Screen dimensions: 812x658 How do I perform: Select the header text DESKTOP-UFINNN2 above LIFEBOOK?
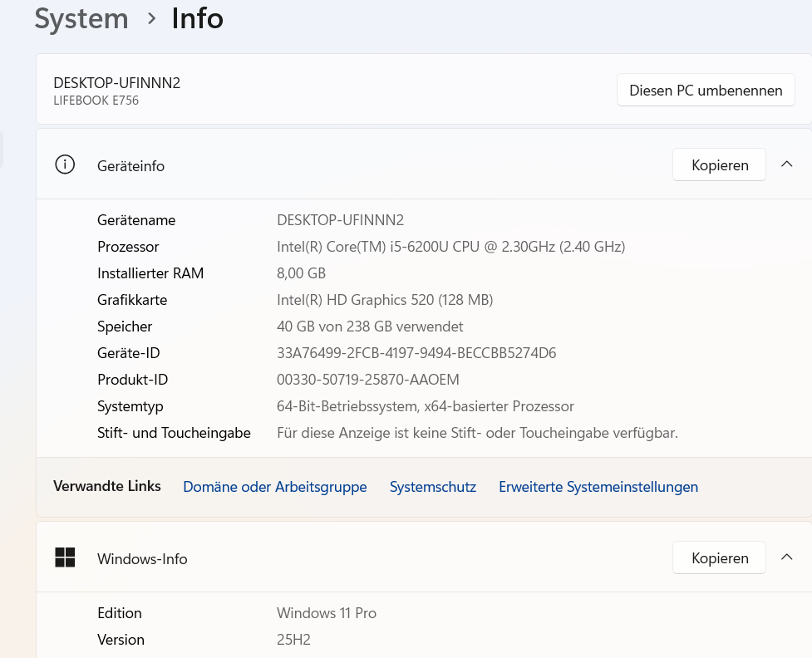117,83
